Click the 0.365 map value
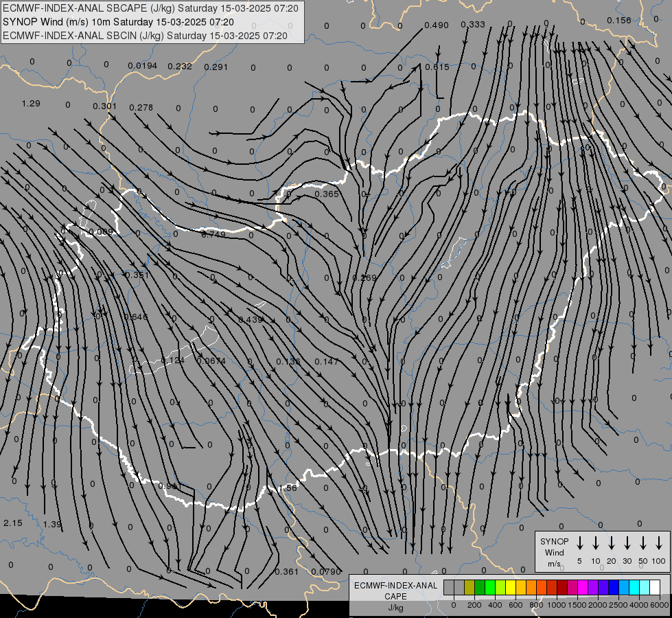This screenshot has height=618, width=672. pos(327,194)
